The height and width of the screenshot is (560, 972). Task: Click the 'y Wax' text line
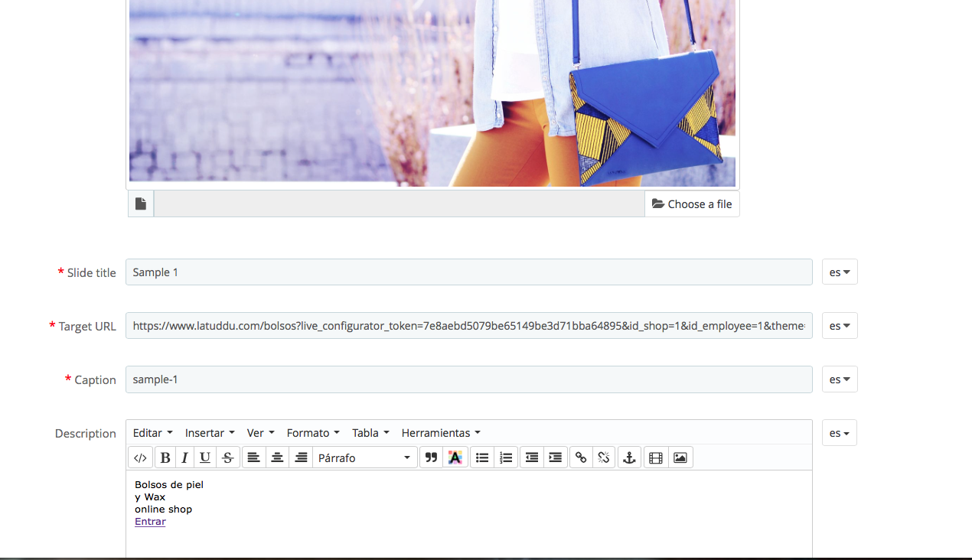click(150, 497)
